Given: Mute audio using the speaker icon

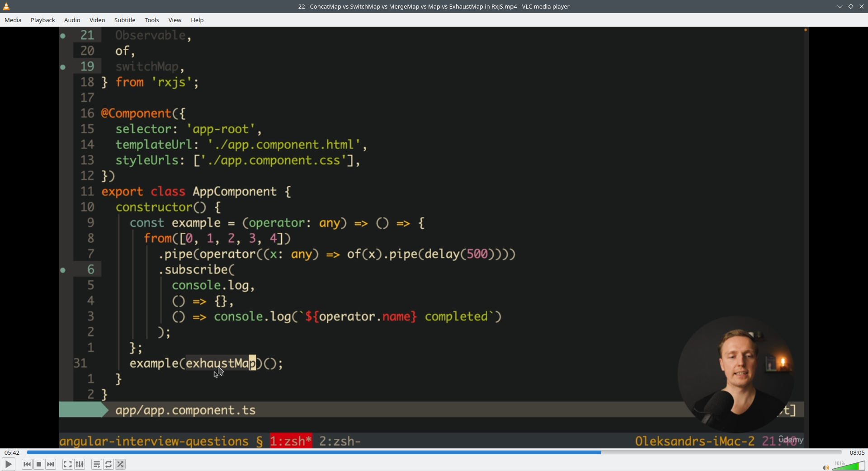Looking at the screenshot, I should (x=826, y=467).
